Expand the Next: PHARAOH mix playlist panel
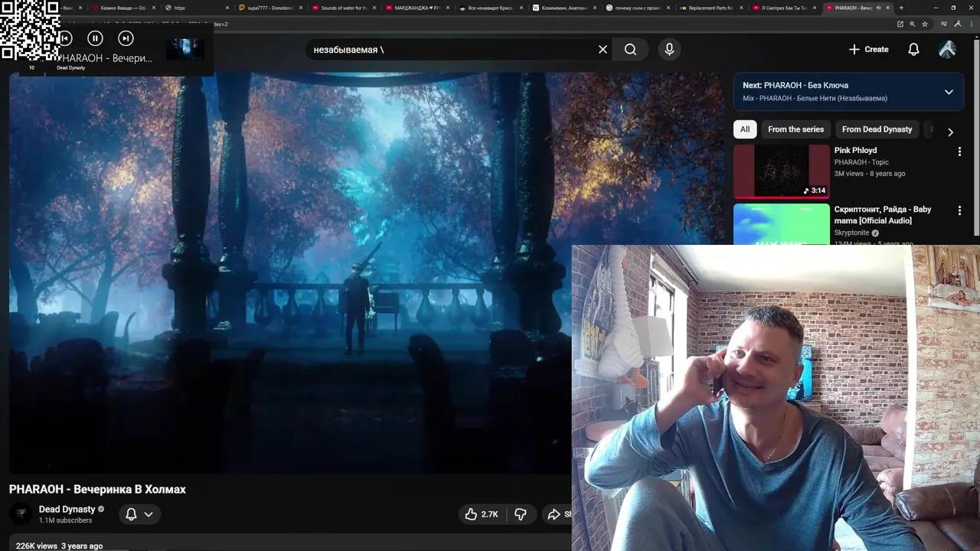Screen dimensions: 980x551 click(949, 92)
